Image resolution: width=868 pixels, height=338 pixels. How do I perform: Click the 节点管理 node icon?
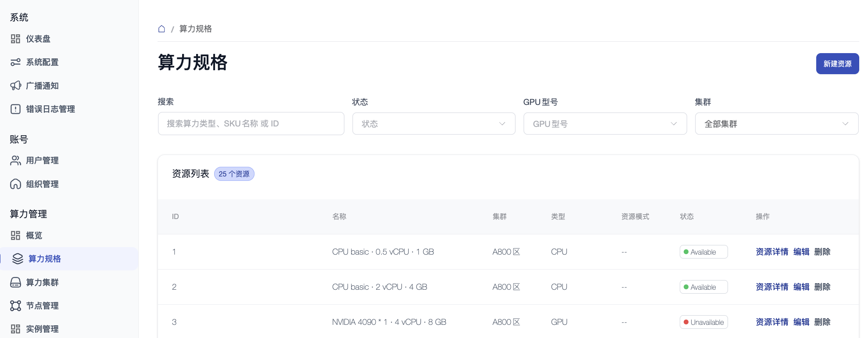click(x=15, y=306)
